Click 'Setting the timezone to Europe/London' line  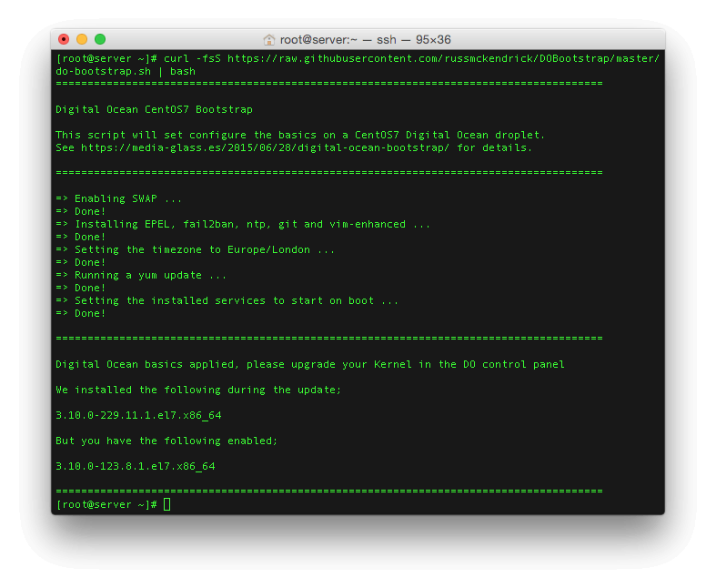point(195,250)
